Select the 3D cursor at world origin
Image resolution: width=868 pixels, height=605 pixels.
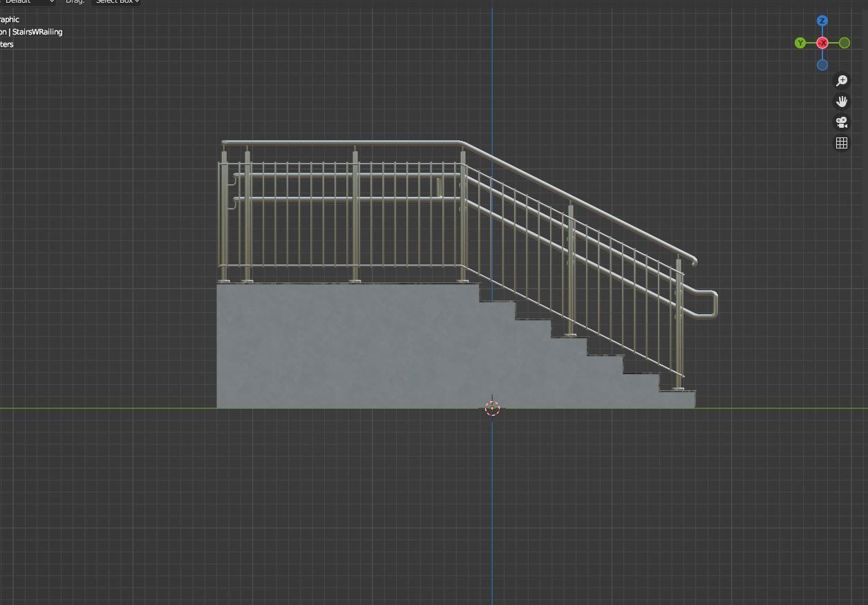[492, 408]
